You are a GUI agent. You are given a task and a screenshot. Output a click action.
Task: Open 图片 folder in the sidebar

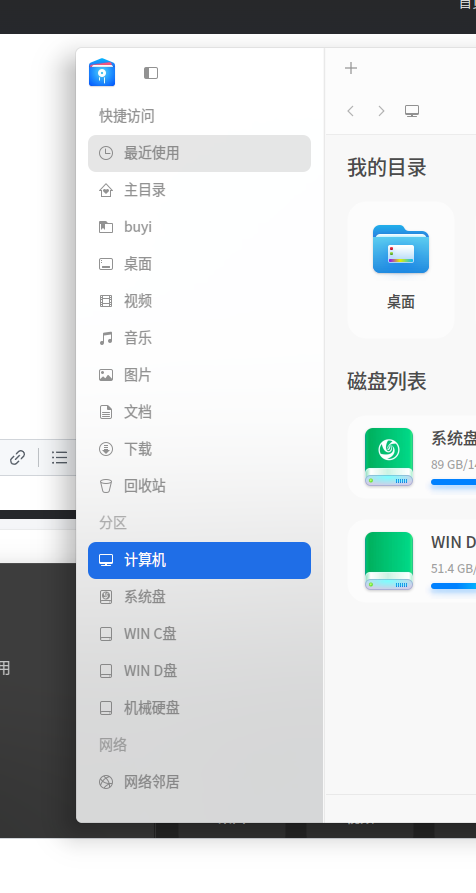(199, 375)
